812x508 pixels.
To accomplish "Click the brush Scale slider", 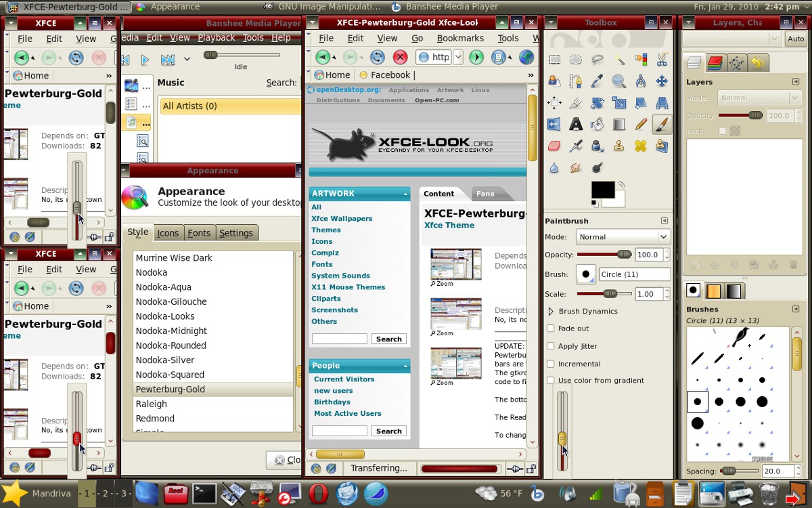I will (x=604, y=294).
